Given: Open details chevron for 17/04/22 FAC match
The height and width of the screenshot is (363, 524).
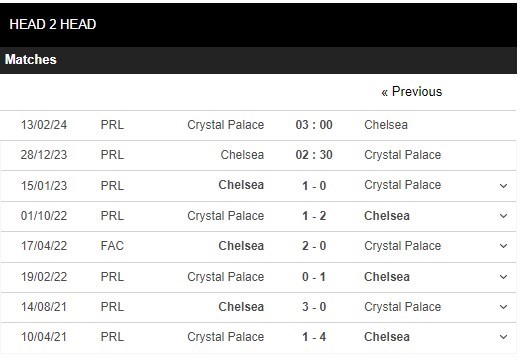Looking at the screenshot, I should (x=503, y=246).
